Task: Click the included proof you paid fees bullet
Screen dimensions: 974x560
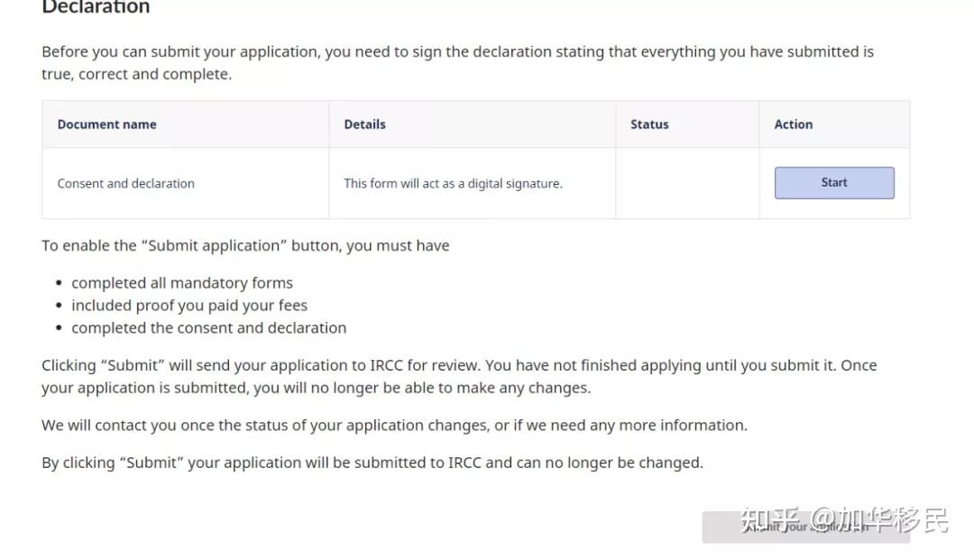Action: click(x=189, y=306)
